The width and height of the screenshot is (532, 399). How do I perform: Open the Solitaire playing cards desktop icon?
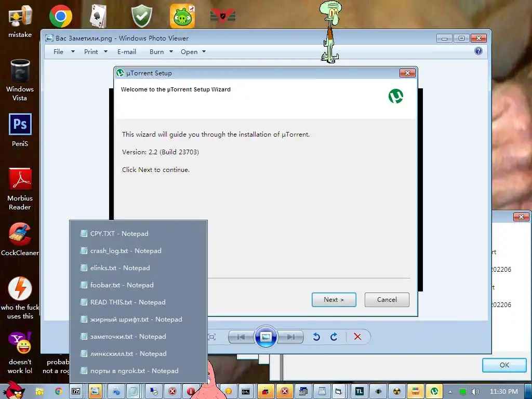click(x=98, y=16)
